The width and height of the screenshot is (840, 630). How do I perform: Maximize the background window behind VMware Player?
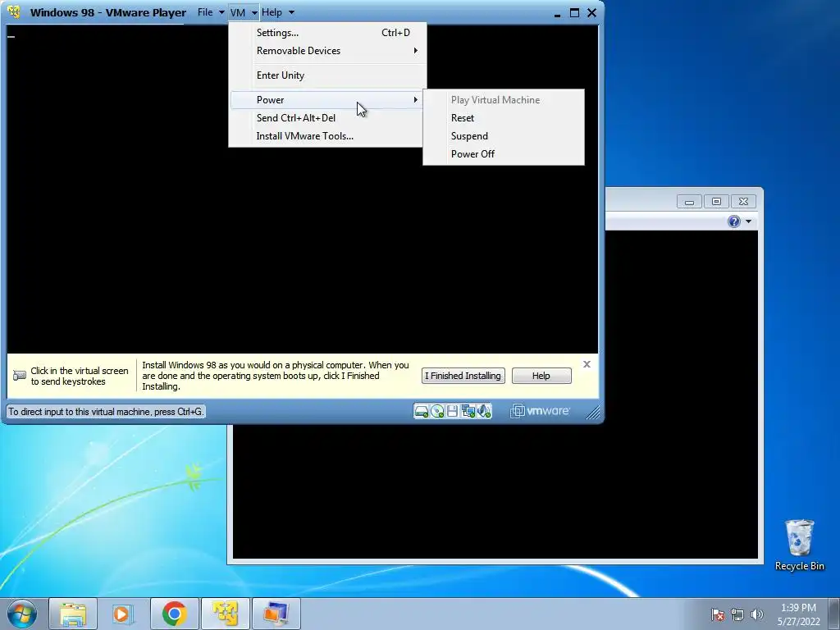tap(716, 202)
